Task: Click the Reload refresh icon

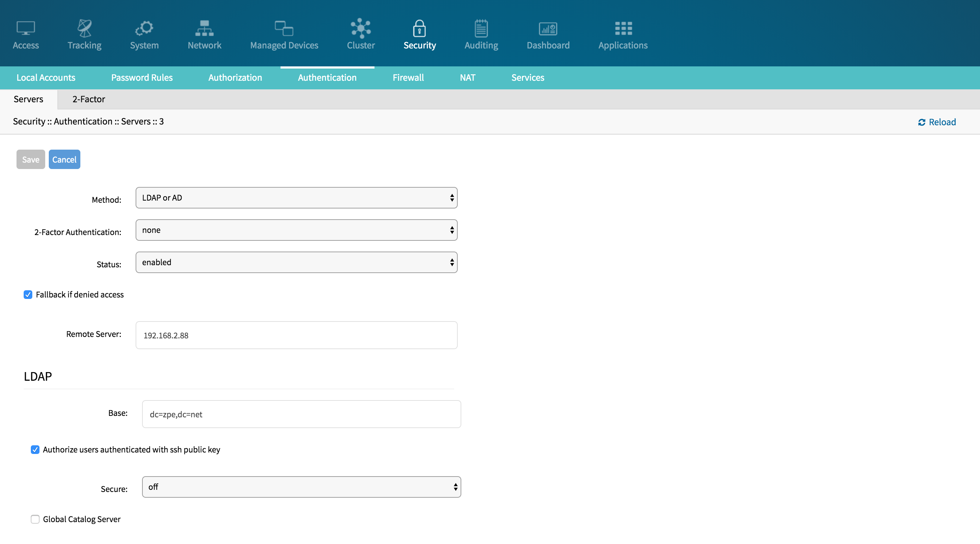Action: tap(922, 122)
